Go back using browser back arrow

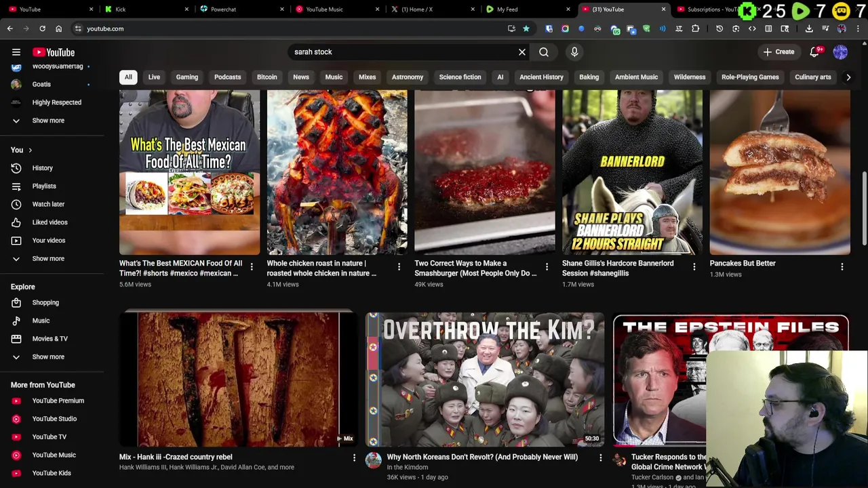pyautogui.click(x=10, y=28)
